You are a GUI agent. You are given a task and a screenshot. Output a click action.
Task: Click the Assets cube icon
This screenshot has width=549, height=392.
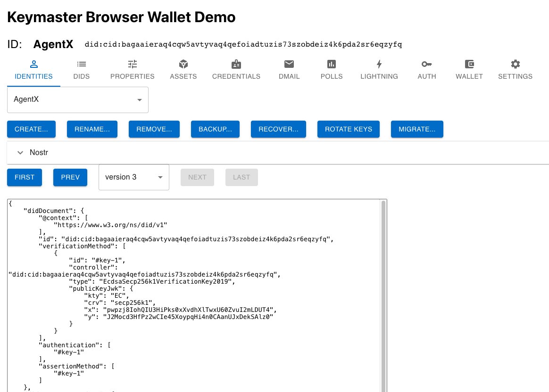pyautogui.click(x=183, y=65)
